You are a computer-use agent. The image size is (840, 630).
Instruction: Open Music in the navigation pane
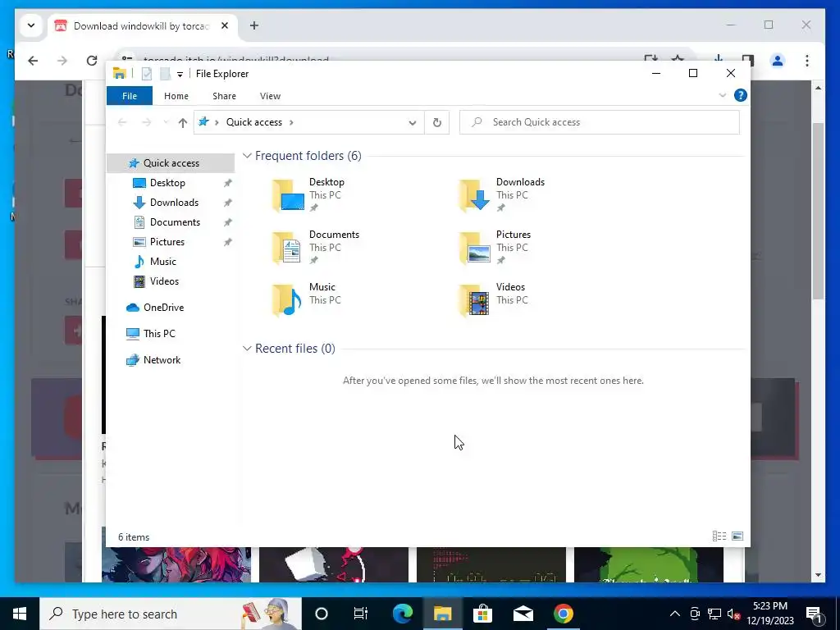point(162,262)
